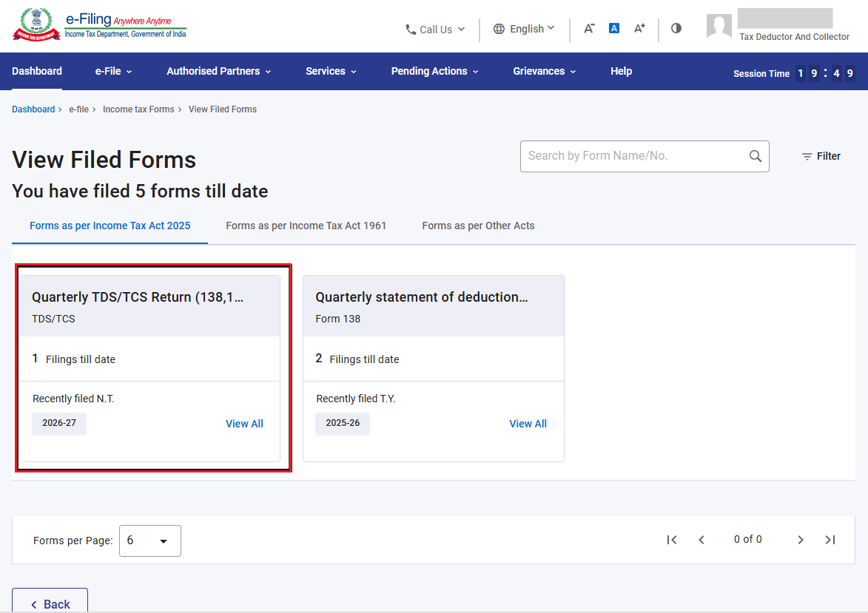Toggle the high contrast mode icon
The image size is (868, 613).
676,28
